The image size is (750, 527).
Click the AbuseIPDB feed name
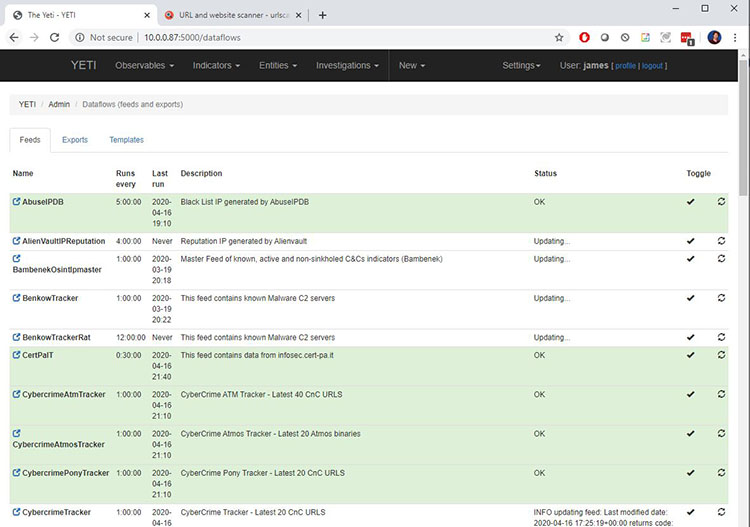pyautogui.click(x=43, y=202)
